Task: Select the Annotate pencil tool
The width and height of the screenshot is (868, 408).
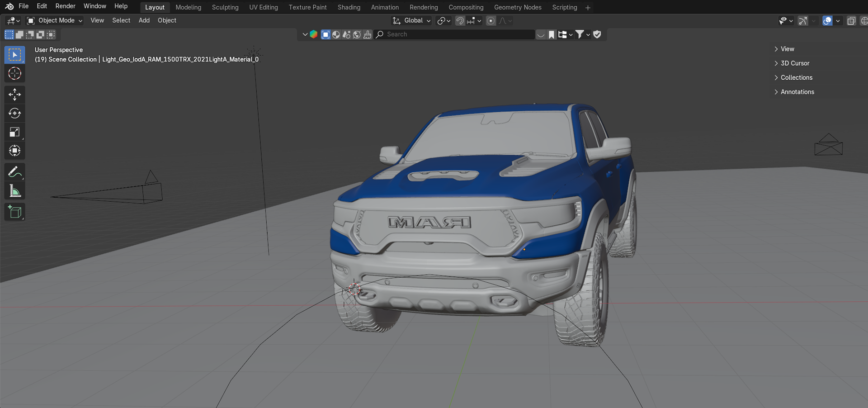Action: click(14, 172)
